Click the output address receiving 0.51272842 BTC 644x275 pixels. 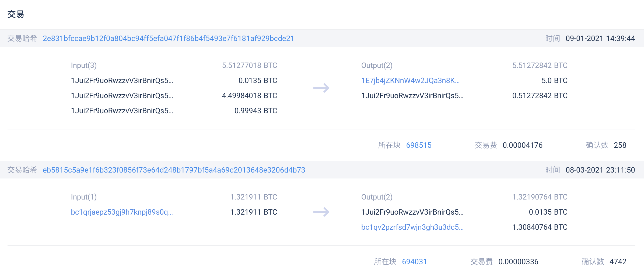pos(412,96)
